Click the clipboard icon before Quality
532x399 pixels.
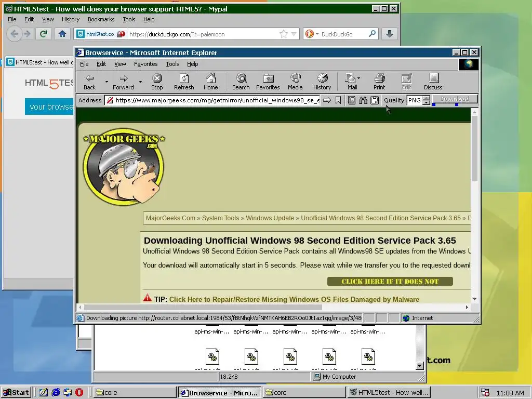pos(375,100)
